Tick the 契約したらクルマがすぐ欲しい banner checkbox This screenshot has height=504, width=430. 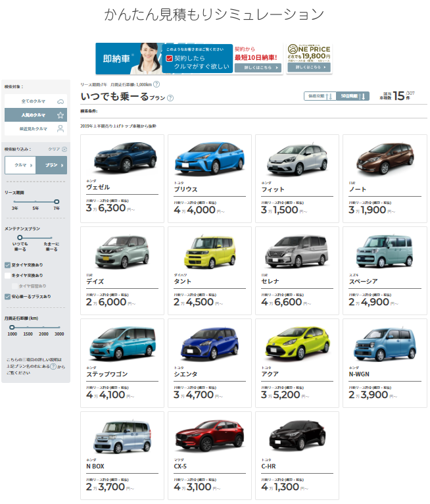(x=169, y=59)
